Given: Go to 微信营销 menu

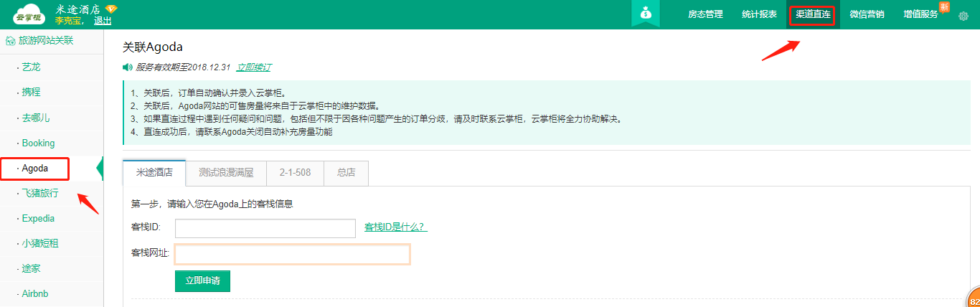Looking at the screenshot, I should coord(867,14).
